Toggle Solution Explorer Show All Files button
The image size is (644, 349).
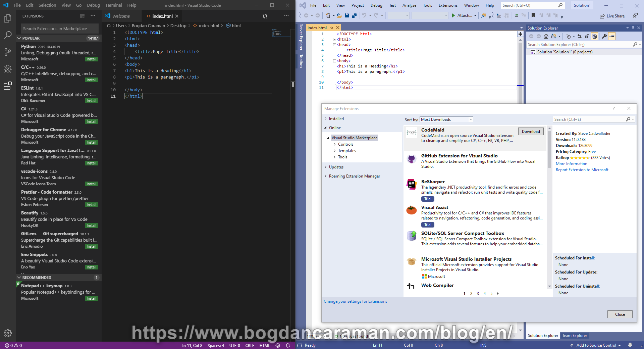coord(594,36)
